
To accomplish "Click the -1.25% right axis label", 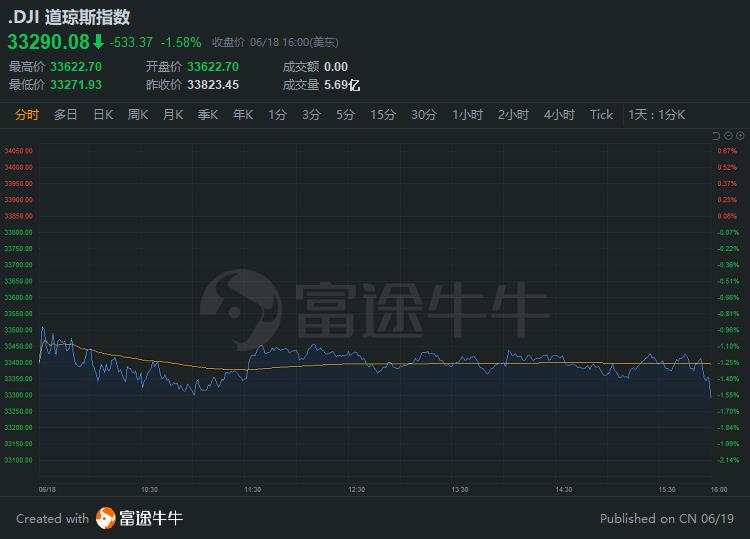I will click(x=728, y=363).
